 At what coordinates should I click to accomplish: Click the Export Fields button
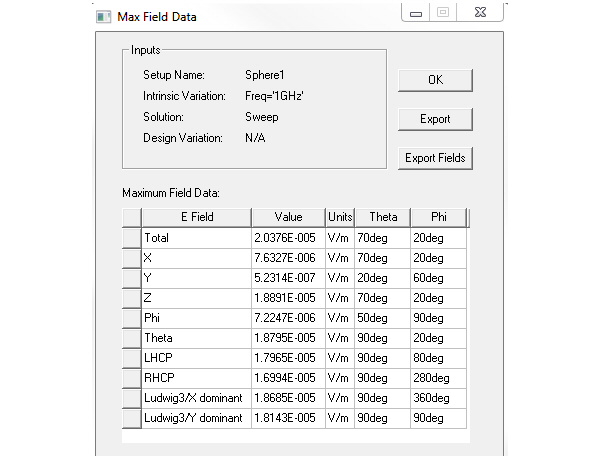click(x=435, y=158)
